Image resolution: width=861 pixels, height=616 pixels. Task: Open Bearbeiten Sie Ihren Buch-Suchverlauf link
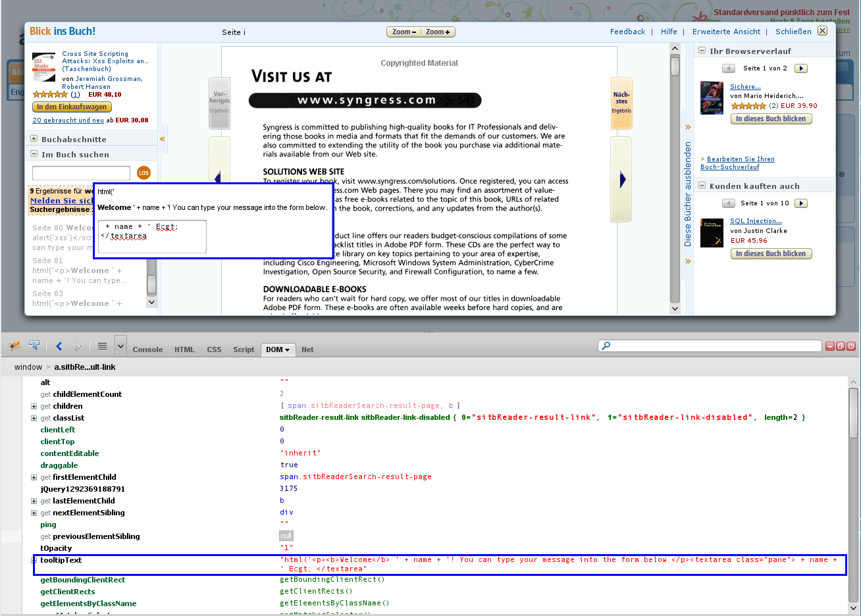pos(737,163)
